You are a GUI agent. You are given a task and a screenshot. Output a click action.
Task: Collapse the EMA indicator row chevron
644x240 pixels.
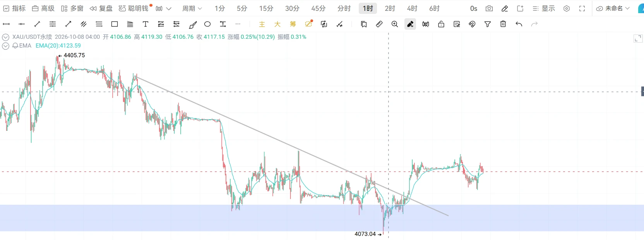coord(5,46)
